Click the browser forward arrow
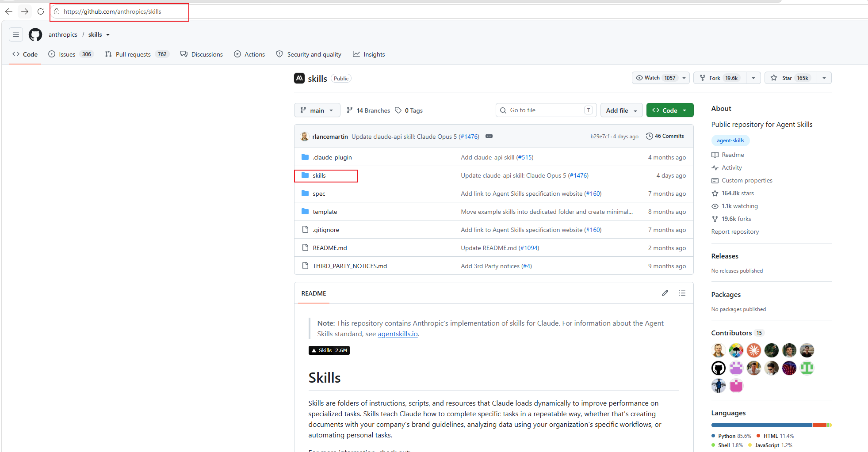The height and width of the screenshot is (452, 868). [x=25, y=11]
